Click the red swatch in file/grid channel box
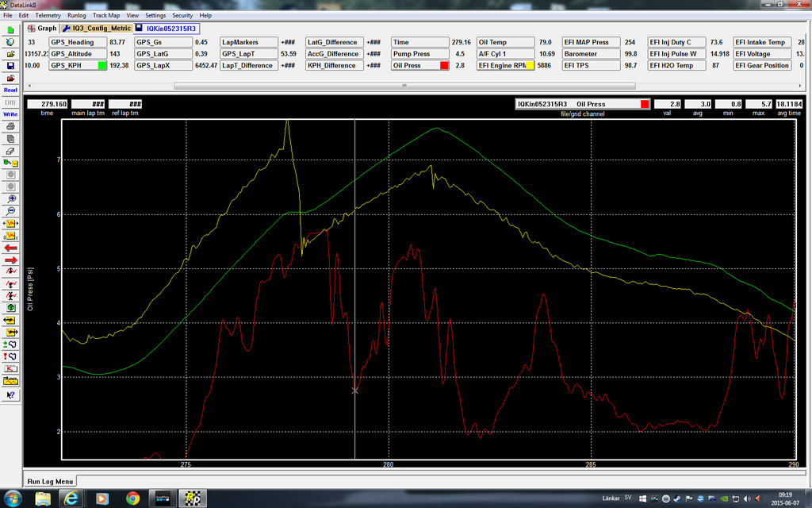This screenshot has width=812, height=508. (645, 104)
